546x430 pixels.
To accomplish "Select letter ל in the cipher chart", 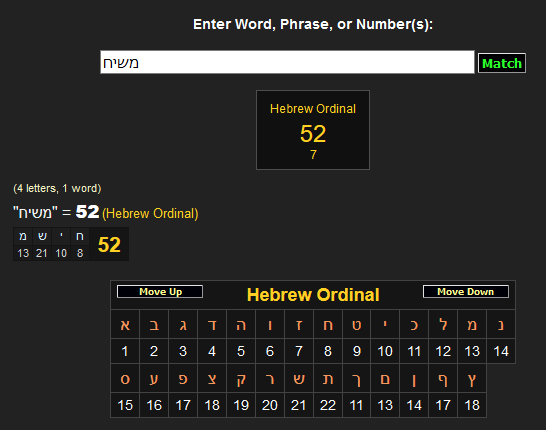I will coord(443,325).
